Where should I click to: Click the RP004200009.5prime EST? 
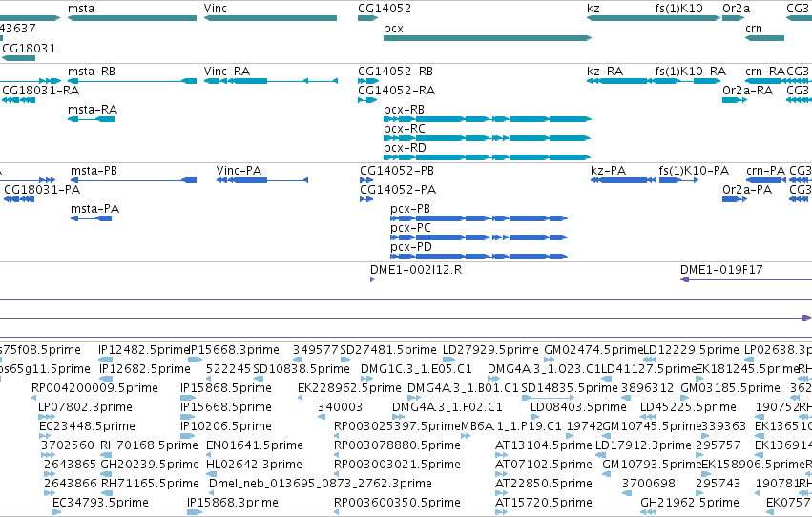click(34, 398)
